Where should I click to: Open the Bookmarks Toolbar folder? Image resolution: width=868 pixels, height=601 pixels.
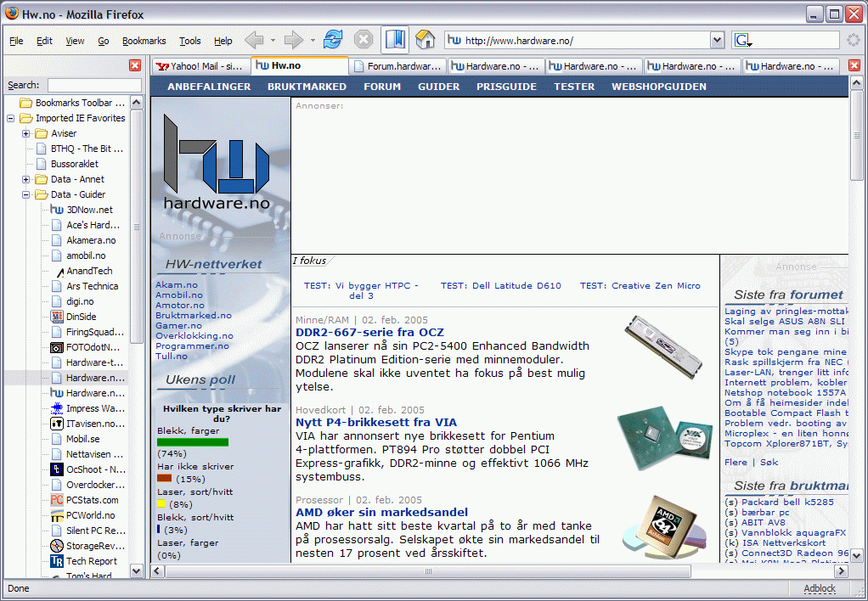pyautogui.click(x=72, y=103)
